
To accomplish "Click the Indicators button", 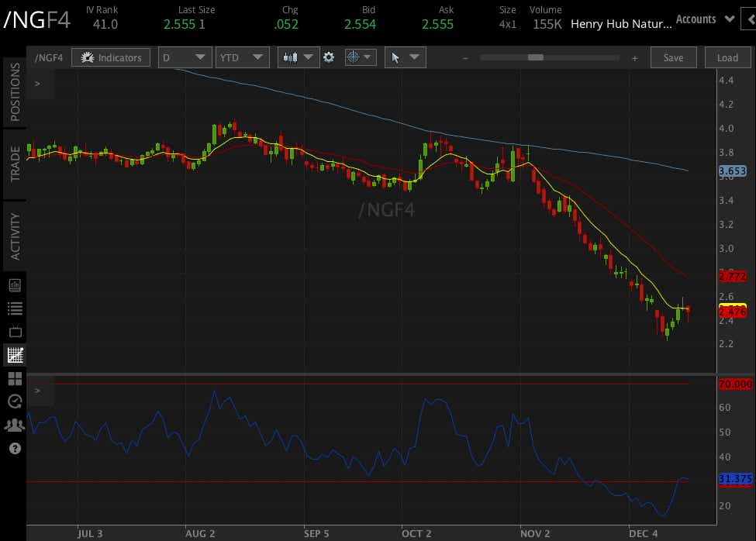I will [x=111, y=58].
